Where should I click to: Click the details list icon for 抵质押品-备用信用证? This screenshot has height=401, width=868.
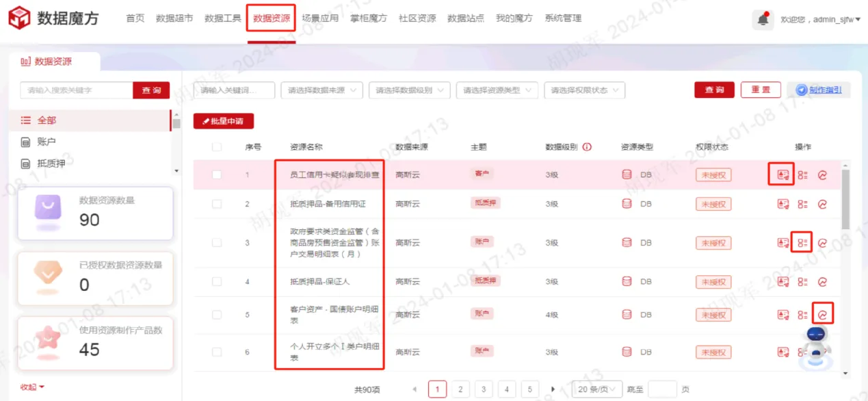coord(803,204)
